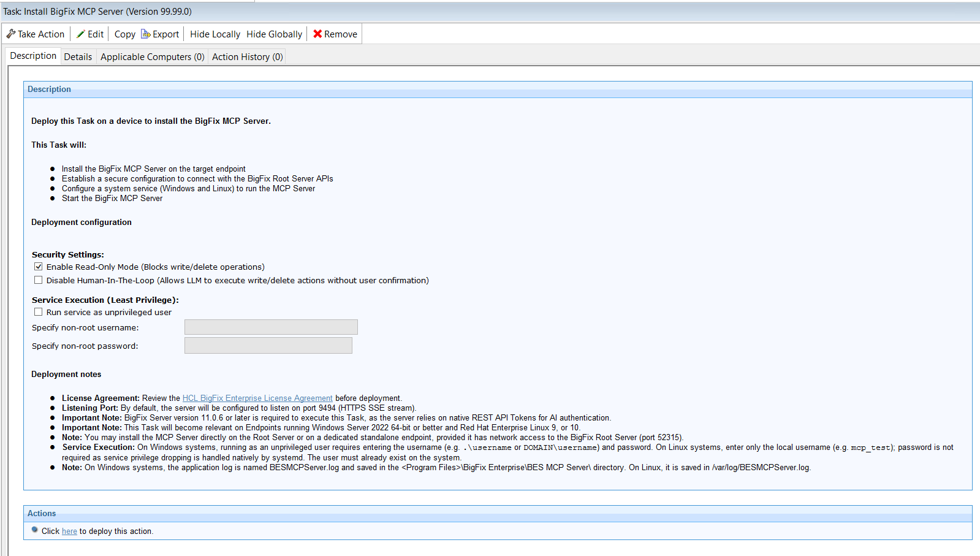Viewport: 980px width, 556px height.
Task: Click 'Install the BigFix MCP Server on the target endpoint'
Action: (x=154, y=169)
